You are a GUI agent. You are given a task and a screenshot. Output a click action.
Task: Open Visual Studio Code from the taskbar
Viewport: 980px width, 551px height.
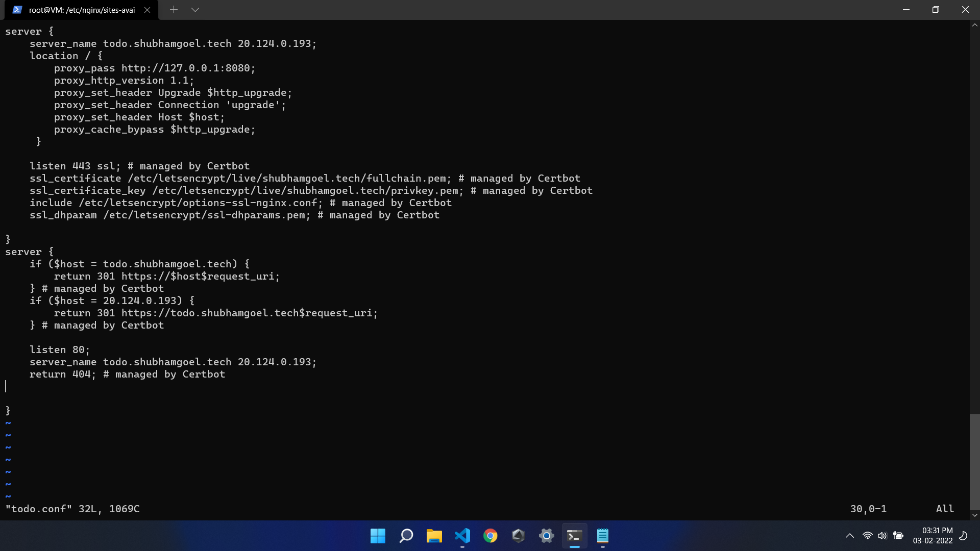tap(462, 536)
